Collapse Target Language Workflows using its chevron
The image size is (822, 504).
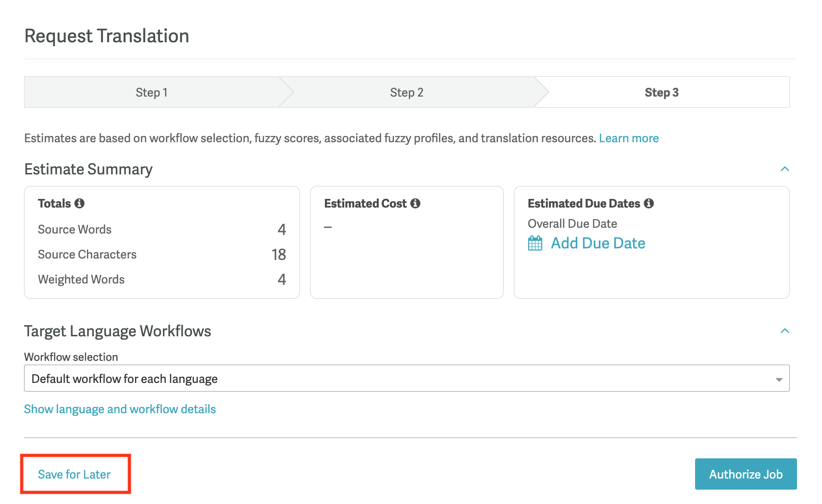pyautogui.click(x=785, y=331)
